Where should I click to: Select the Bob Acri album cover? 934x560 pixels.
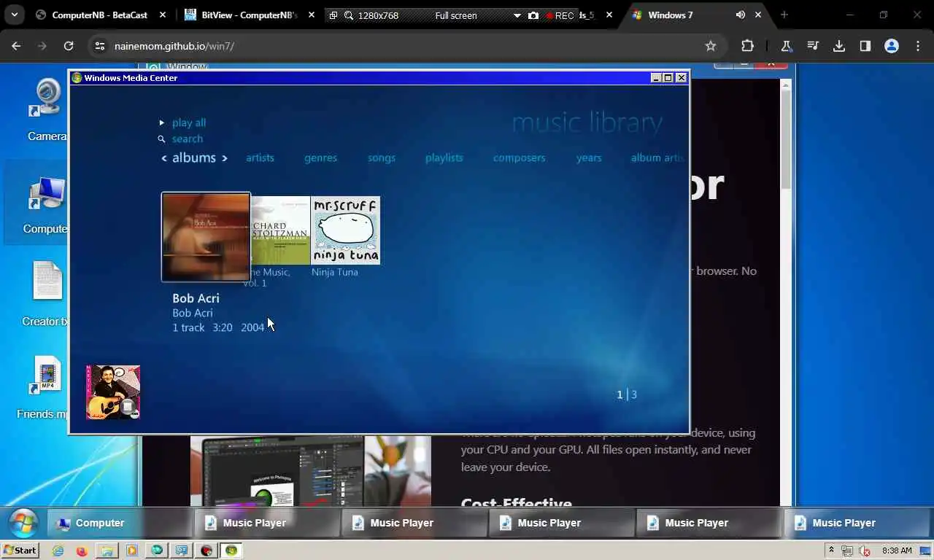point(206,237)
